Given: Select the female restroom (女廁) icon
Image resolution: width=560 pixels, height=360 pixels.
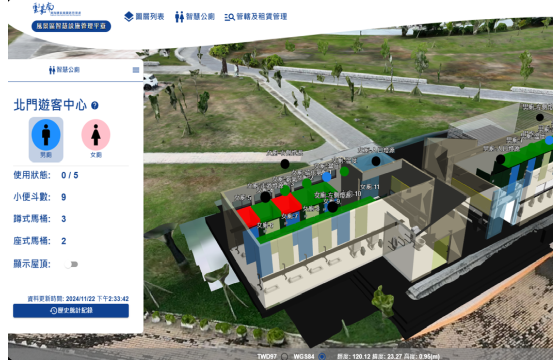Looking at the screenshot, I should click(x=96, y=135).
